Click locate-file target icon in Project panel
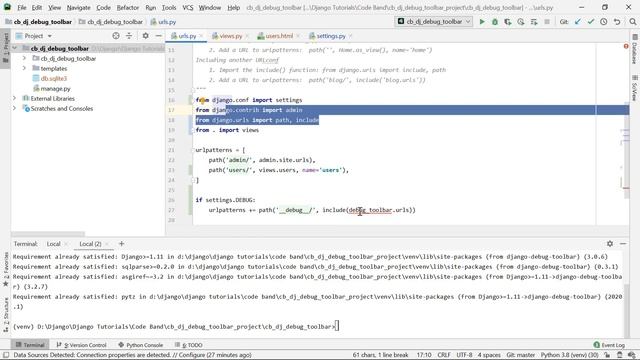This screenshot has height=360, width=640. tap(116, 36)
